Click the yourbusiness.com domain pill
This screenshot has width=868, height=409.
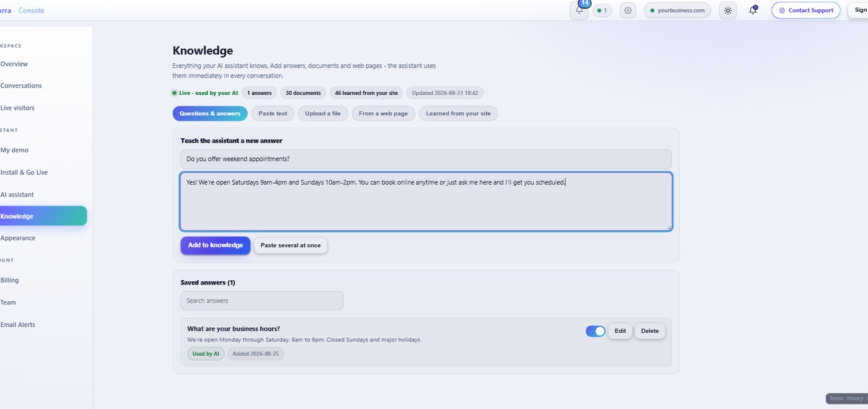678,11
